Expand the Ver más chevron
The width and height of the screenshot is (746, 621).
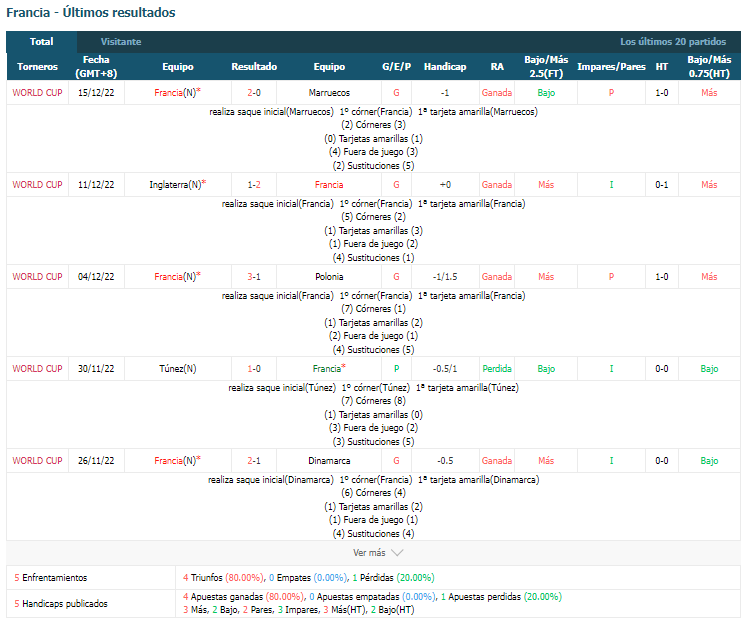pyautogui.click(x=397, y=552)
